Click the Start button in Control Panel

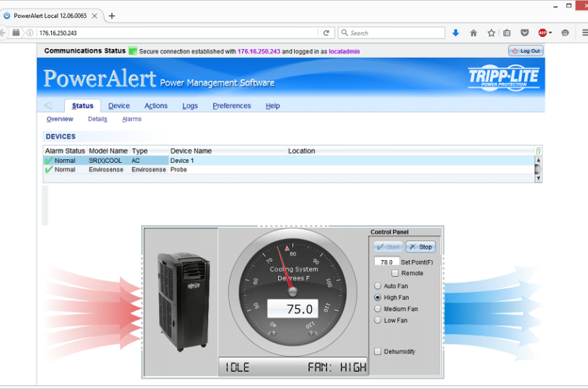click(388, 247)
